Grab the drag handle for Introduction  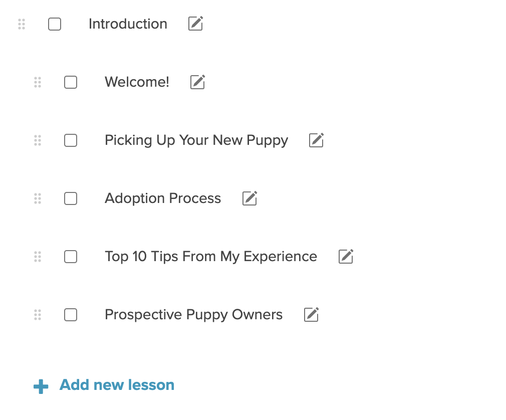[22, 24]
